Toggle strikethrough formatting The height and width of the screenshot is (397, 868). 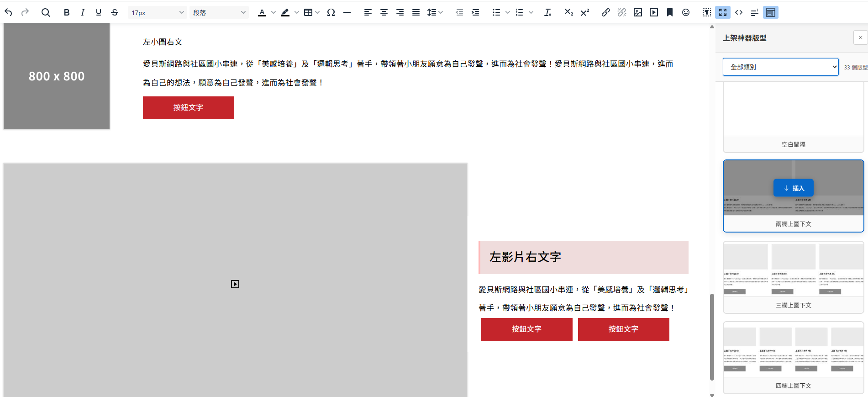tap(115, 12)
